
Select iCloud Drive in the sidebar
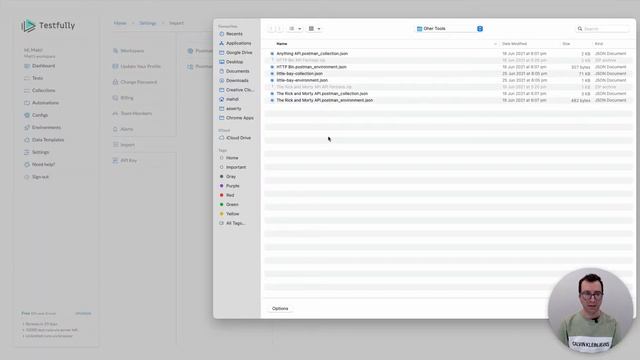[238, 138]
